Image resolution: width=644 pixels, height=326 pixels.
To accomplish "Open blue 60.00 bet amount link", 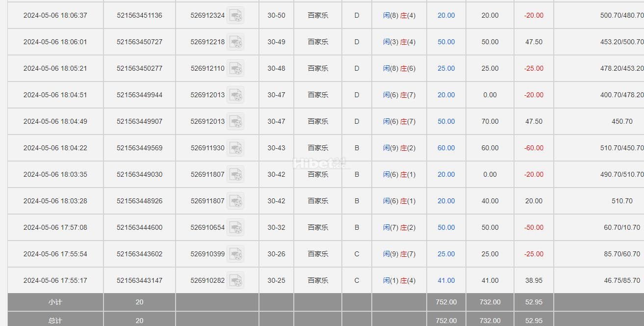I will pos(446,148).
